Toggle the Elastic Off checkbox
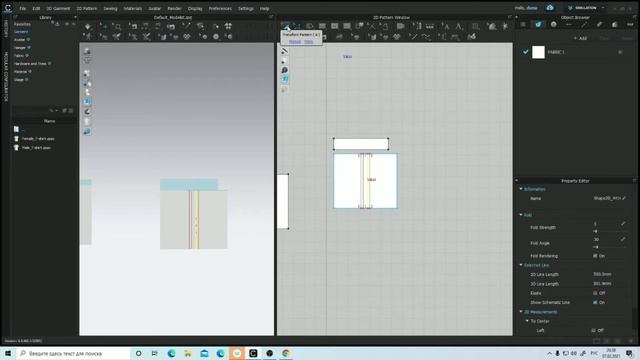This screenshot has height=360, width=640. (595, 293)
